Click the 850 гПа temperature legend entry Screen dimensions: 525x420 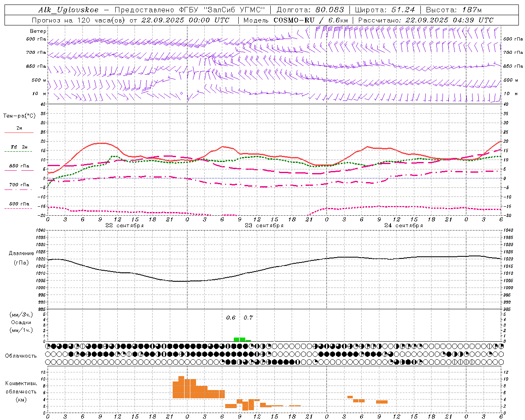tap(19, 166)
